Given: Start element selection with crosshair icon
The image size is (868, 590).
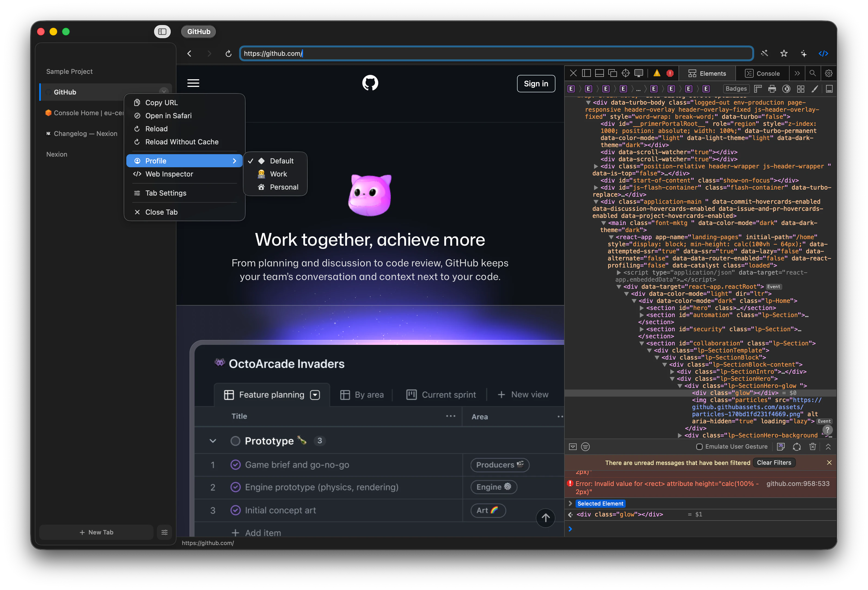Looking at the screenshot, I should (x=626, y=73).
